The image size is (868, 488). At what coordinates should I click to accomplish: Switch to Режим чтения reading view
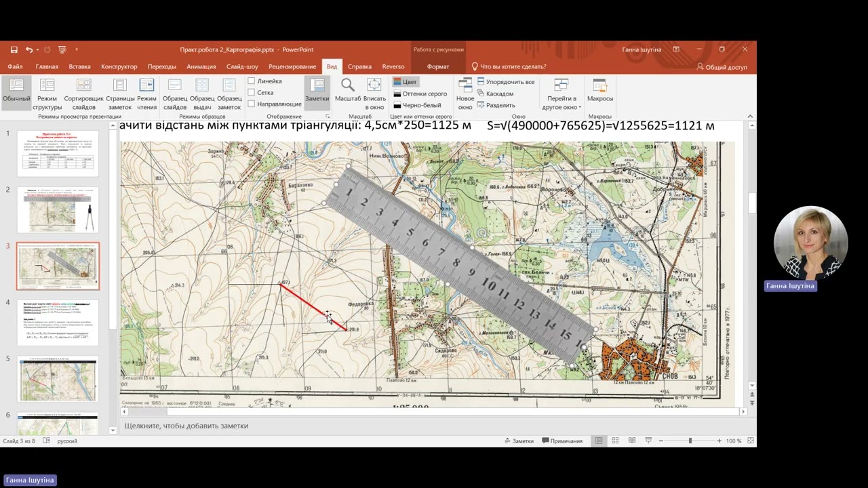(146, 94)
